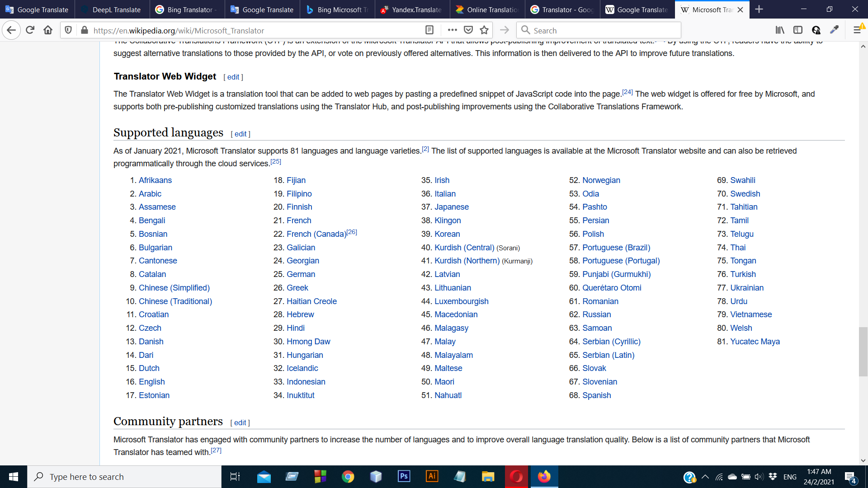Click the page vertical scrollbar thumb
This screenshot has width=868, height=488.
[863, 352]
